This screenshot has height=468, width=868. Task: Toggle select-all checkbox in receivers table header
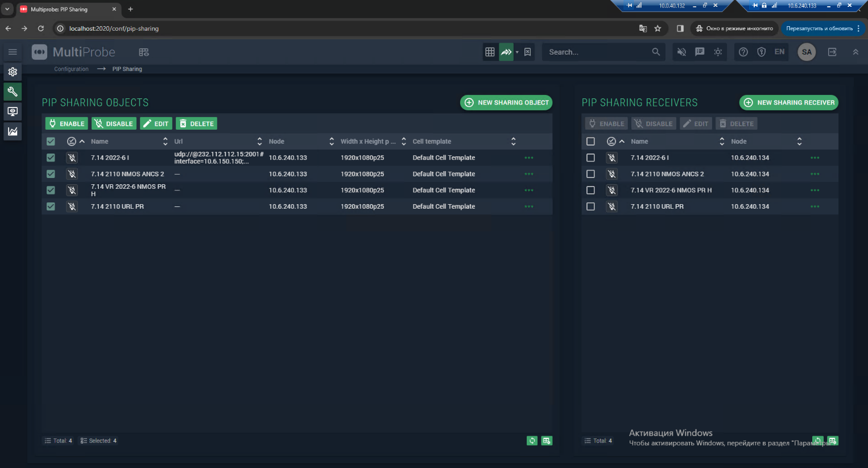[590, 142]
